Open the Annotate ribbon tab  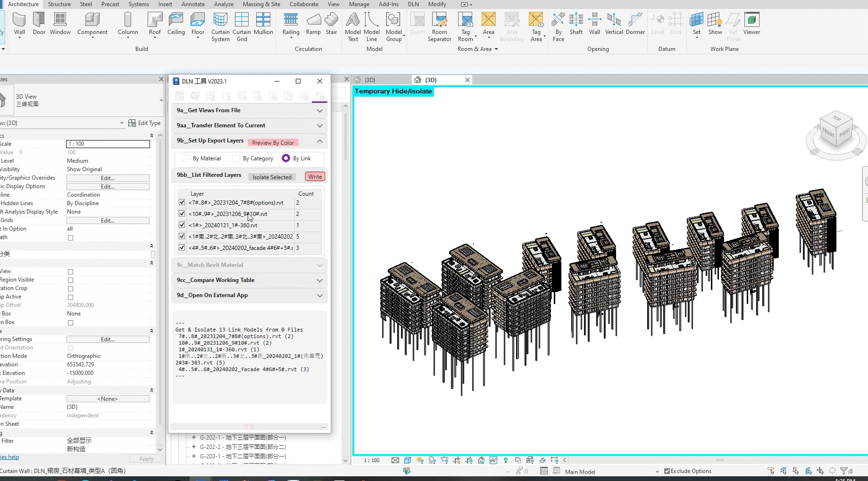(193, 4)
